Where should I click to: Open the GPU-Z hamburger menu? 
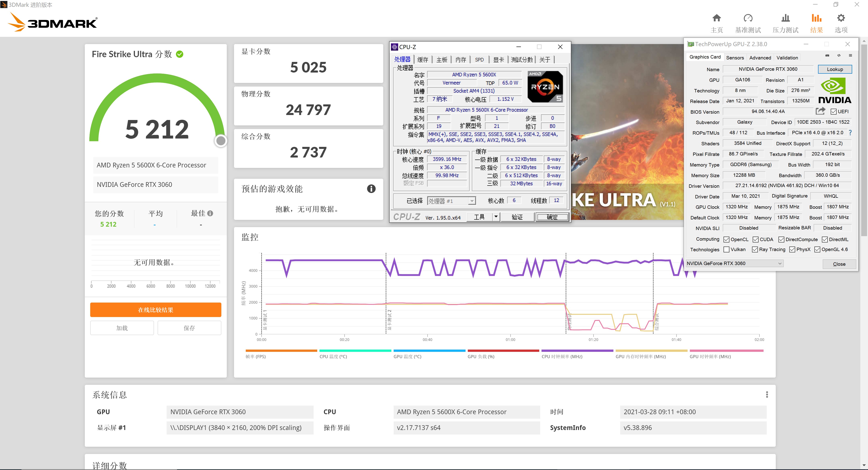(x=851, y=56)
